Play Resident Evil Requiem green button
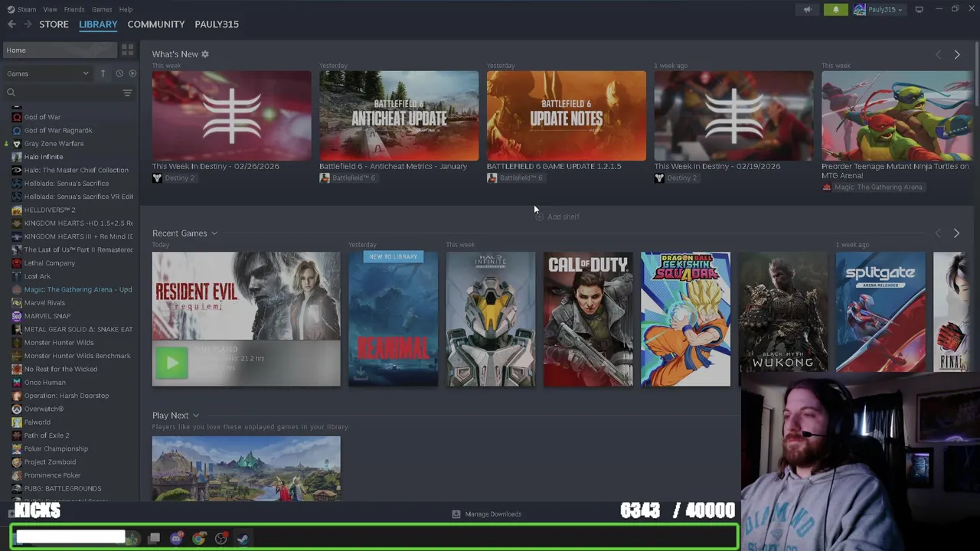The height and width of the screenshot is (551, 980). tap(171, 363)
